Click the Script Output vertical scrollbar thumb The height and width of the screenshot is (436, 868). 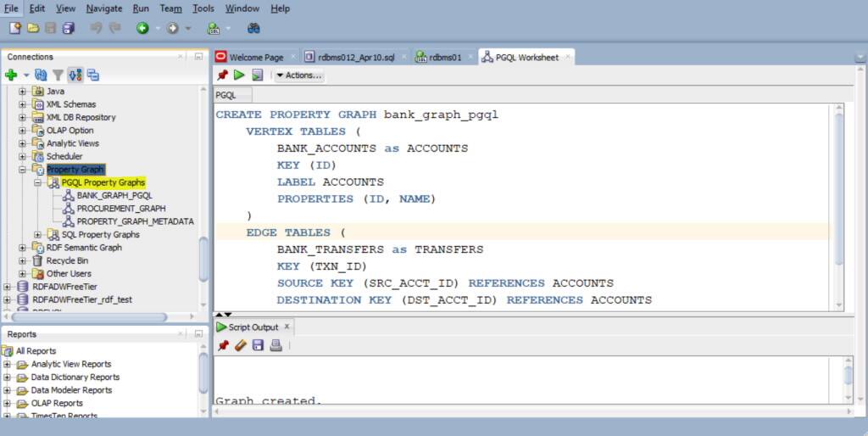848,375
